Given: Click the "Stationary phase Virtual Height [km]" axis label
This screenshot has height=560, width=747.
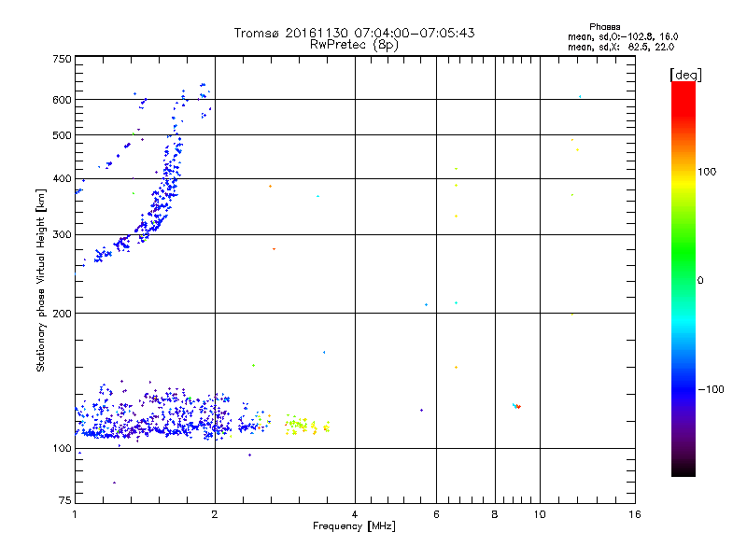Looking at the screenshot, I should [41, 281].
